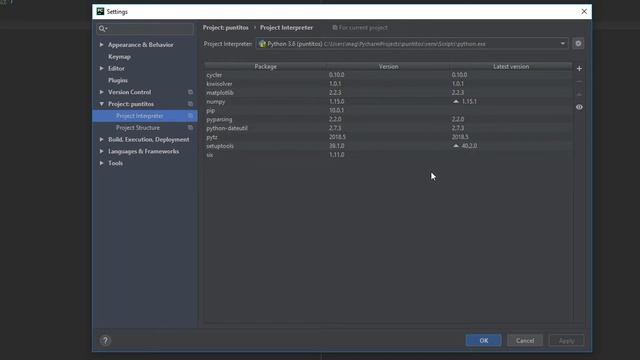Viewport: 640px width, 360px height.
Task: Click version 39.1.0 of setuptools
Action: tap(336, 146)
